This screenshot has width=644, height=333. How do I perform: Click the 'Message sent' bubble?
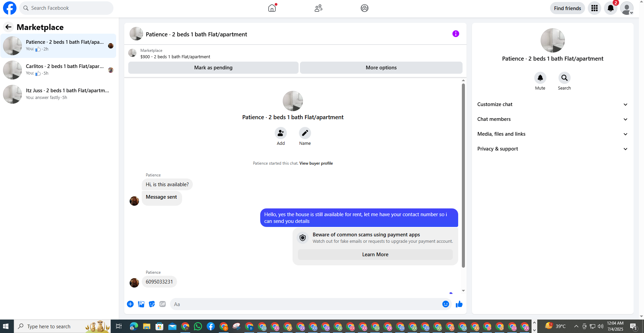click(162, 198)
